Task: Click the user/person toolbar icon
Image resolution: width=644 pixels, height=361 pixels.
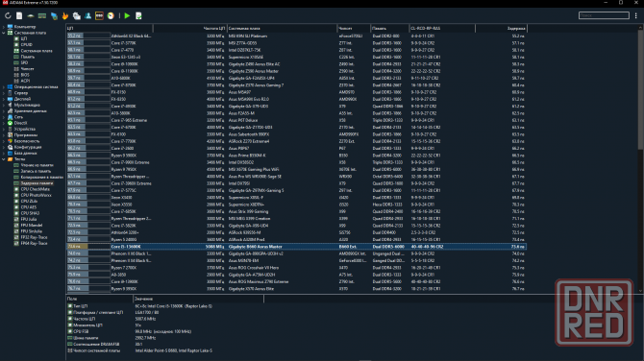Action: (x=87, y=15)
